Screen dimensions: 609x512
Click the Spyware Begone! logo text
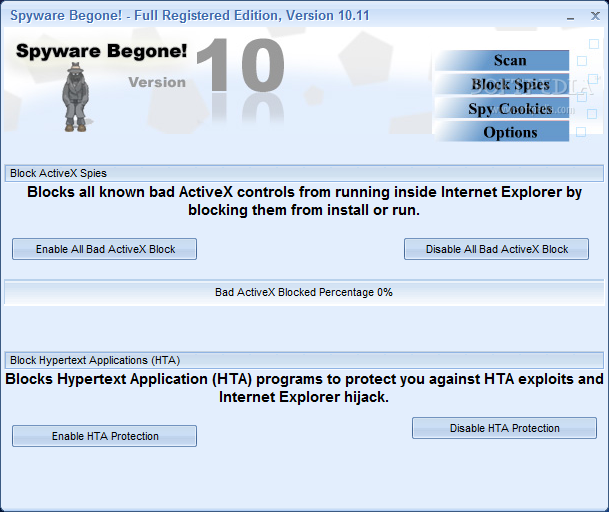[x=101, y=51]
